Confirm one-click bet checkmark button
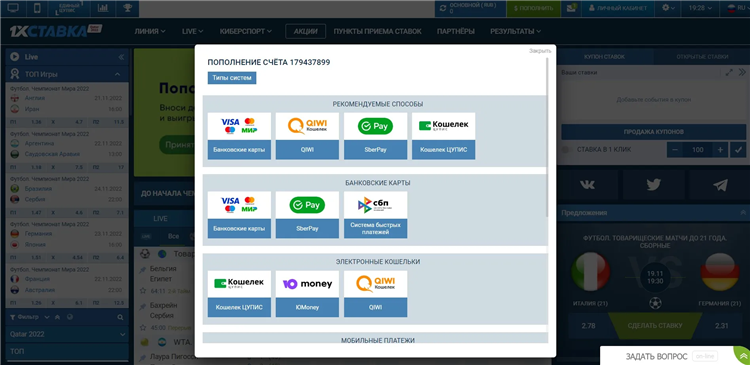The width and height of the screenshot is (750, 365). 738,150
